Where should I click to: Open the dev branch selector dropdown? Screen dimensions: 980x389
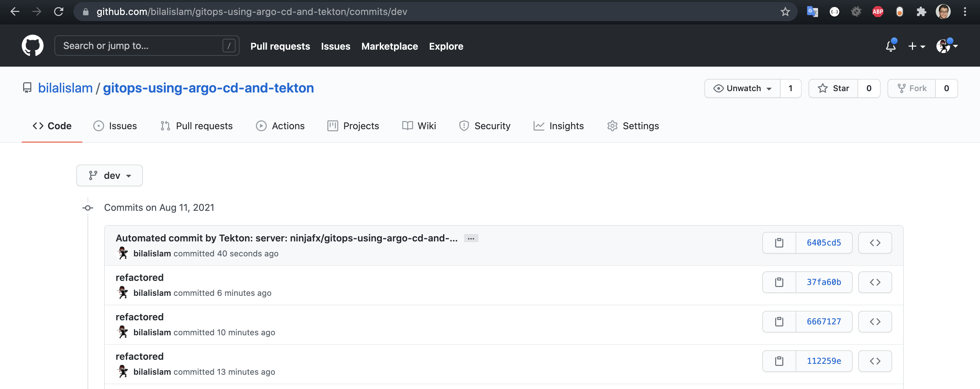tap(110, 175)
